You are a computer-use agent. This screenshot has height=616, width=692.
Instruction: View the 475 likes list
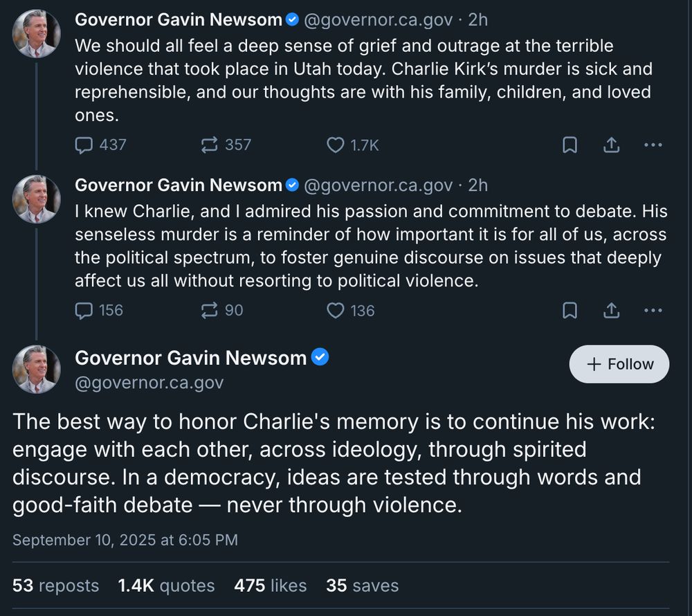click(x=270, y=586)
